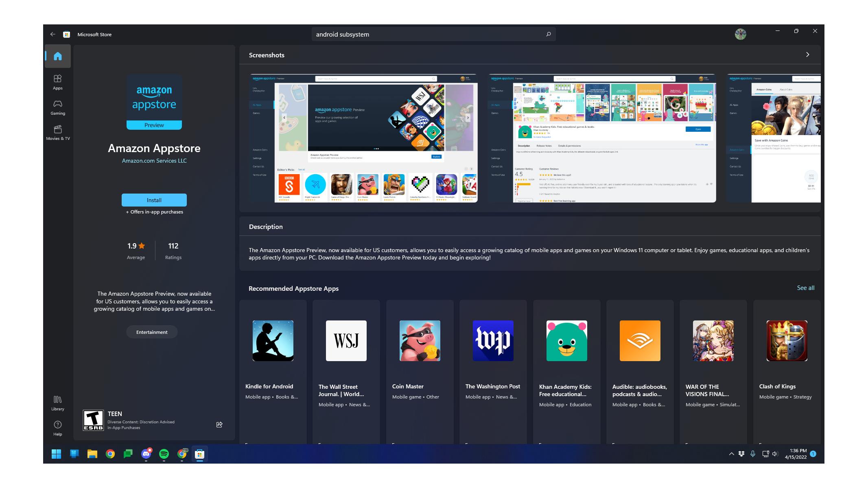Open the Apps section in the sidebar
Screen dimensions: 868x488
pos(58,82)
